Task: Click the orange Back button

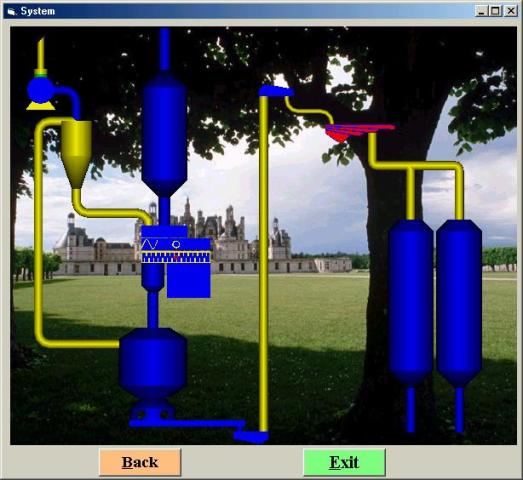Action: (140, 462)
